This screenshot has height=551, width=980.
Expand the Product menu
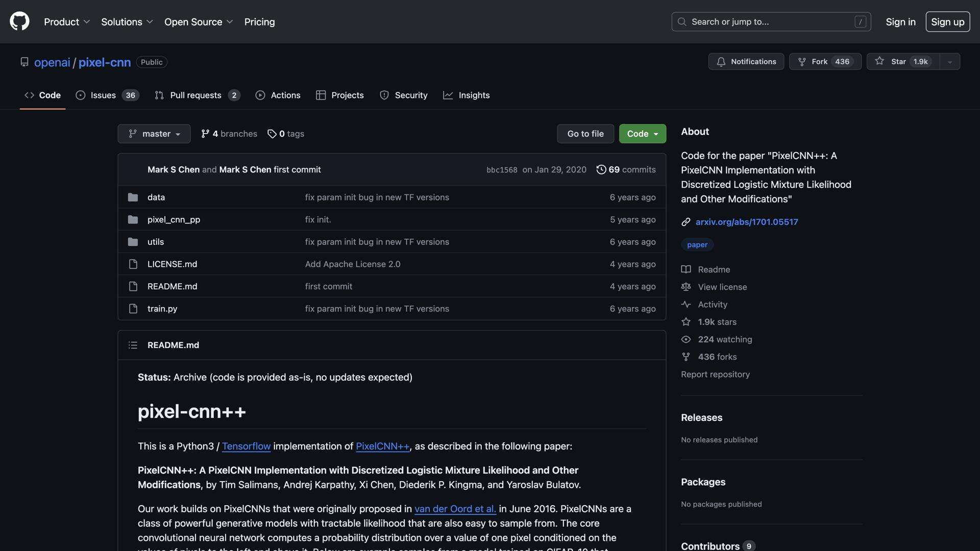(67, 22)
